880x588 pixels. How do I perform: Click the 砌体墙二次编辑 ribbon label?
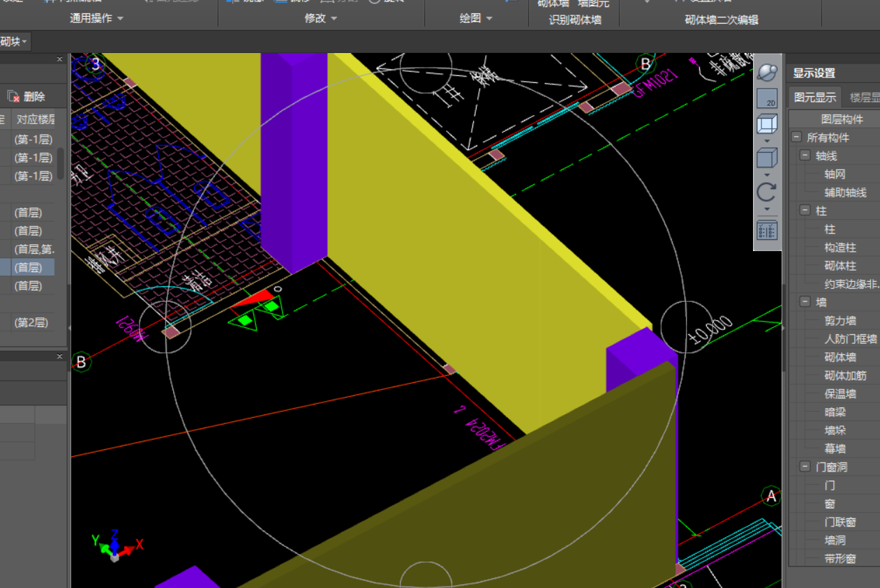(x=722, y=20)
